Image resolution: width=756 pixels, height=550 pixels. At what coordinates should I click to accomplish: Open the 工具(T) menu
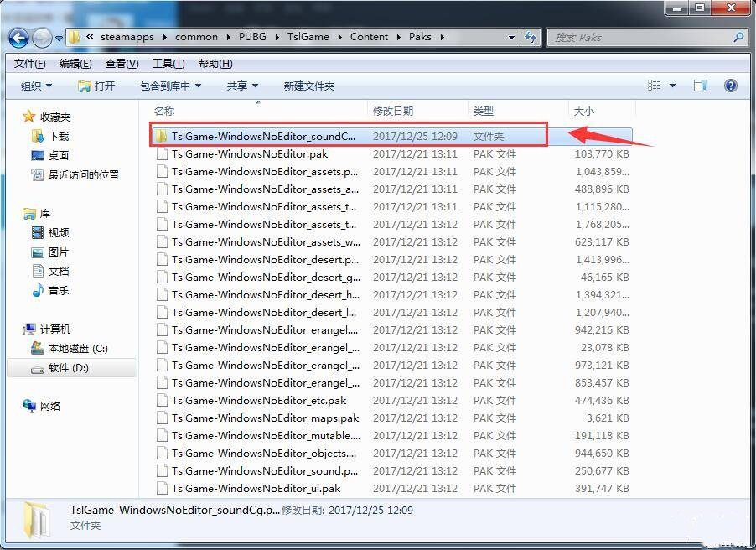point(168,64)
